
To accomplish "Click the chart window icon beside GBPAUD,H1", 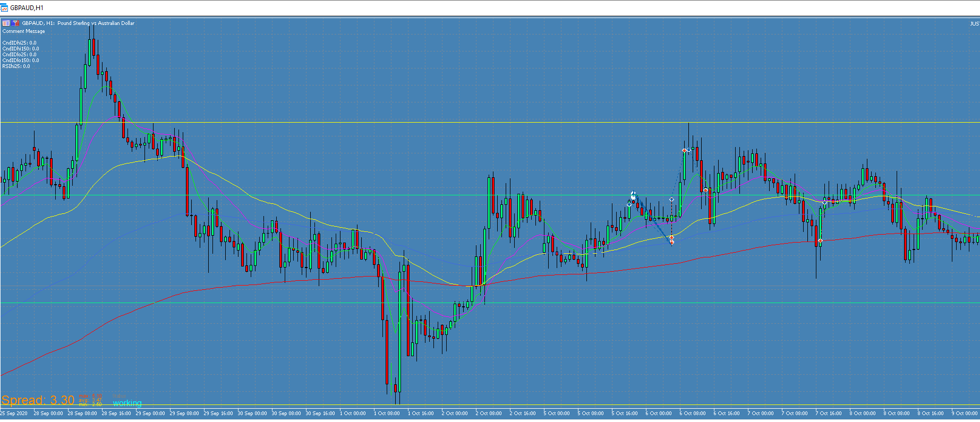I will click(x=4, y=8).
